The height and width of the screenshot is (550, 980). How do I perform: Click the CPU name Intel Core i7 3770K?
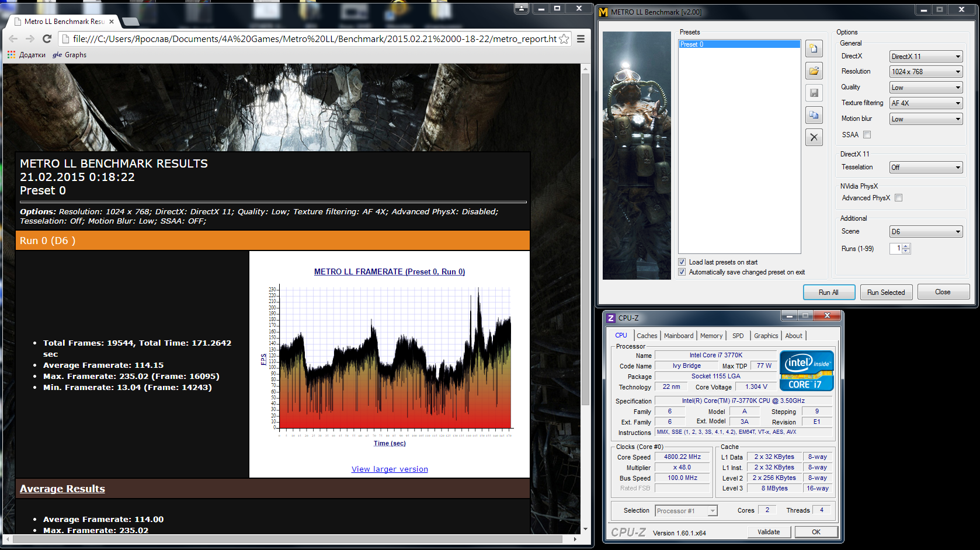coord(716,355)
